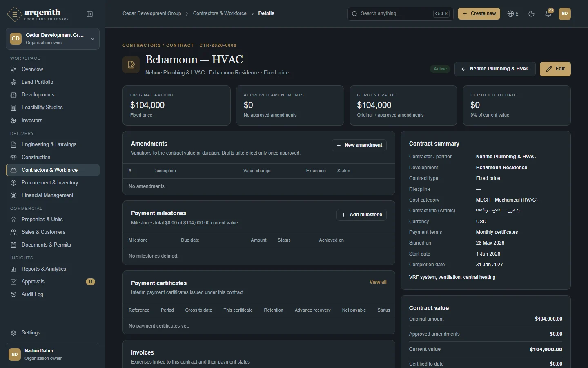
Task: Select the Certified To Date card
Action: click(x=517, y=105)
